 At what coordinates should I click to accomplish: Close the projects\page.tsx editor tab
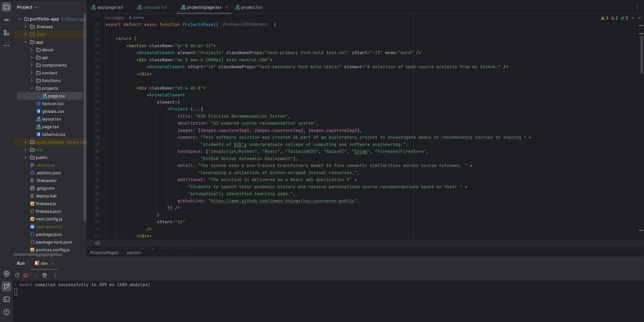226,7
